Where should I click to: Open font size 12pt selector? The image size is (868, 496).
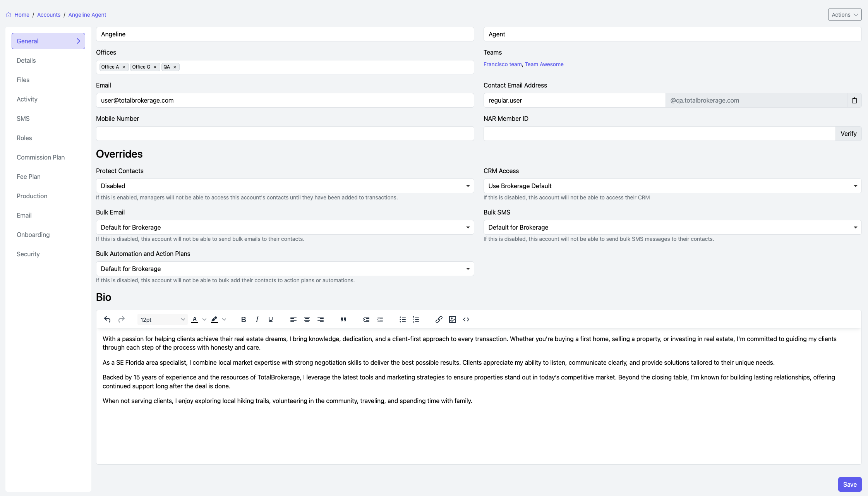point(162,319)
